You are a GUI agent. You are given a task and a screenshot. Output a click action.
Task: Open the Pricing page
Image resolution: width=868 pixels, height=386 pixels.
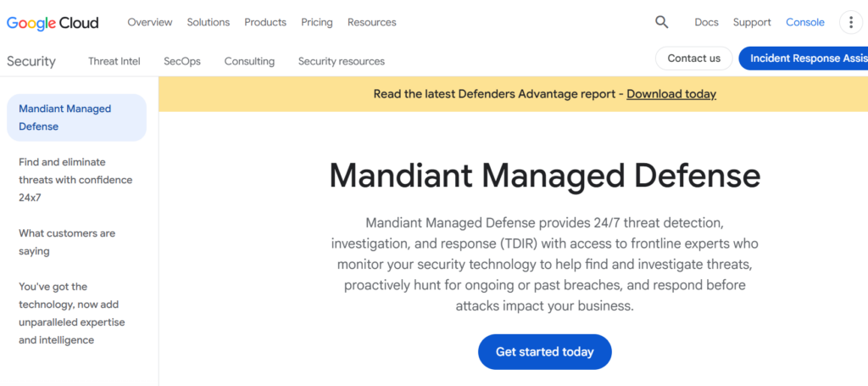point(317,22)
